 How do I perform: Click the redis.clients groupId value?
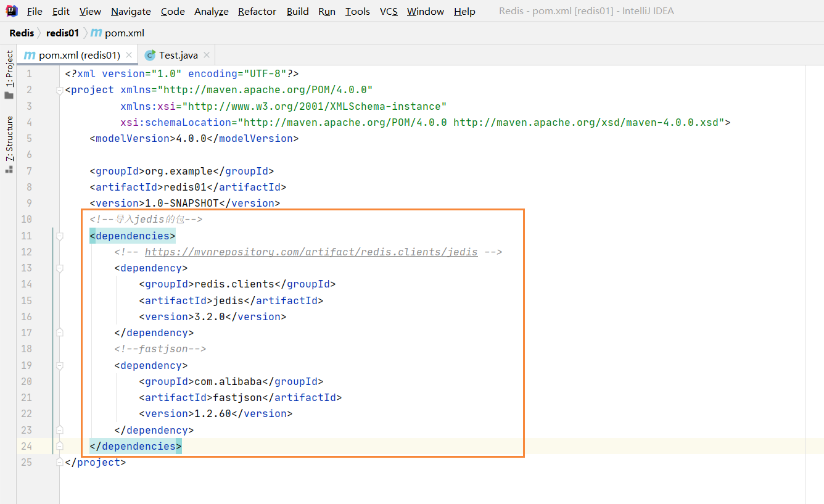click(x=234, y=284)
